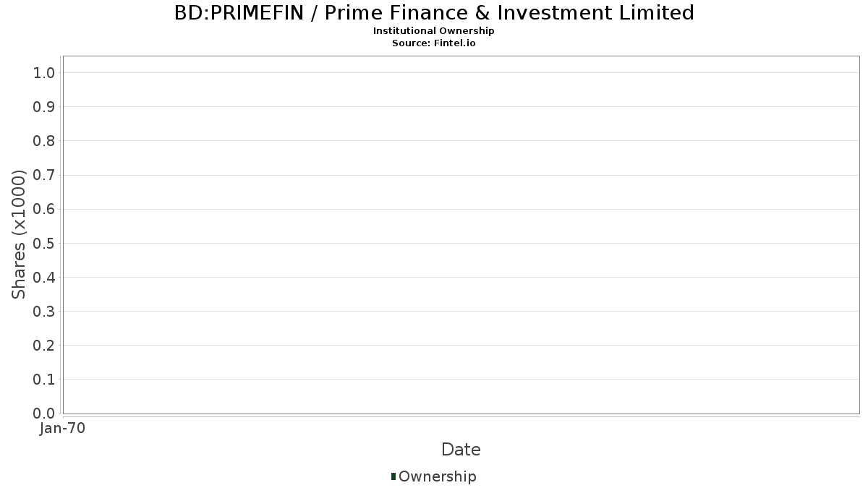
Task: Select the Institutional Ownership subtitle
Action: click(x=434, y=31)
